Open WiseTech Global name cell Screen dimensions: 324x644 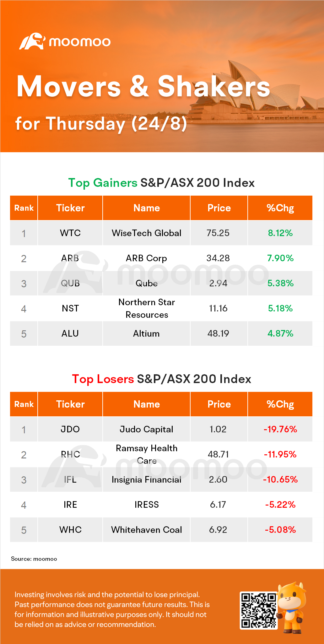147,233
